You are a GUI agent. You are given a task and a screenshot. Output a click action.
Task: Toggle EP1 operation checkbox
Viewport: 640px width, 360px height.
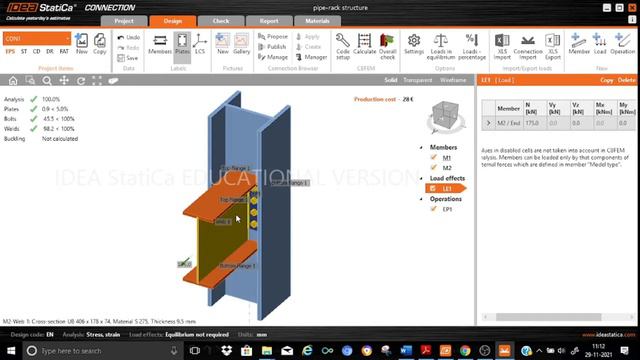pos(433,209)
